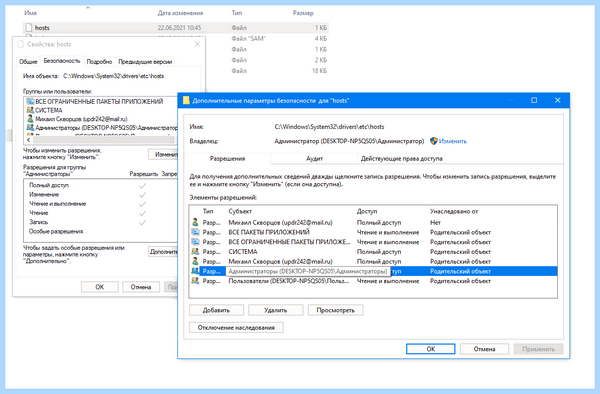This screenshot has width=600, height=394.
Task: Click file icon in Свойства: hosts title bar
Action: 21,44
